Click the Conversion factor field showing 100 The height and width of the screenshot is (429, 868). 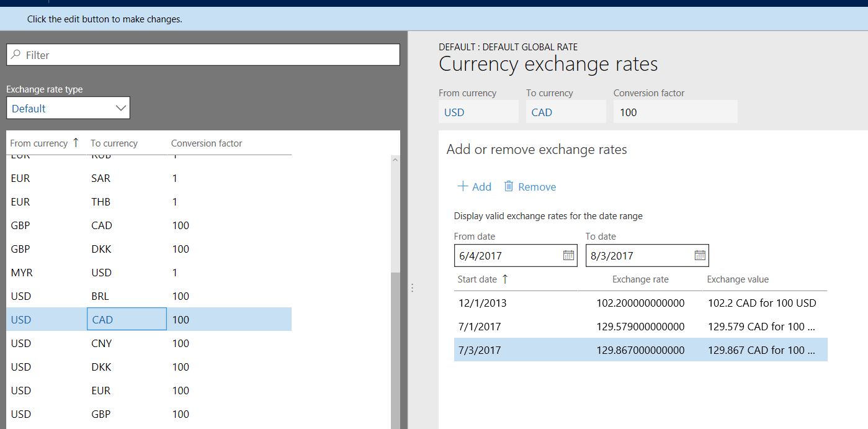(675, 112)
